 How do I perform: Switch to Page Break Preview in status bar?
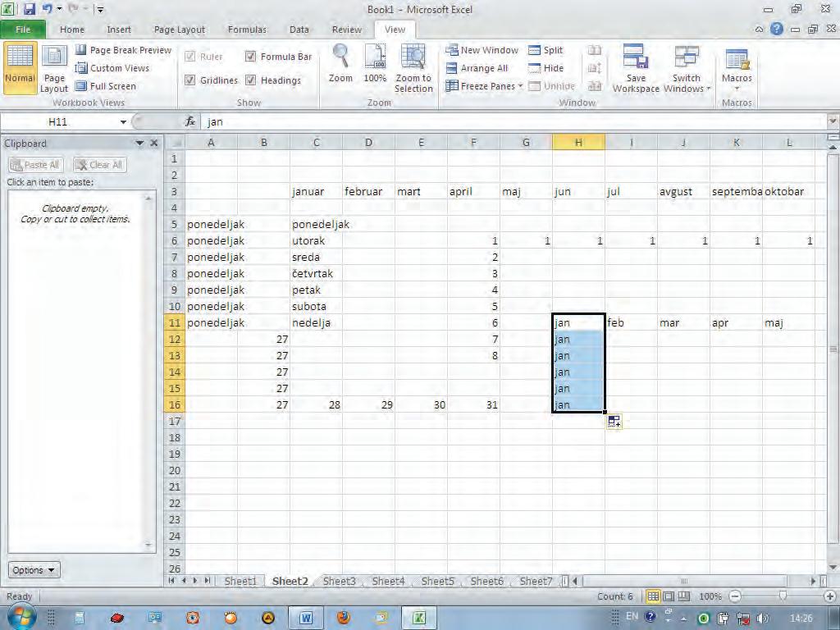(x=683, y=596)
